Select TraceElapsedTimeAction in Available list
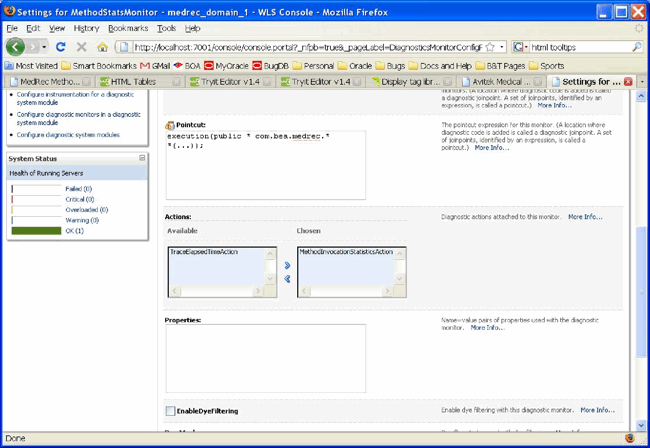 [x=204, y=252]
